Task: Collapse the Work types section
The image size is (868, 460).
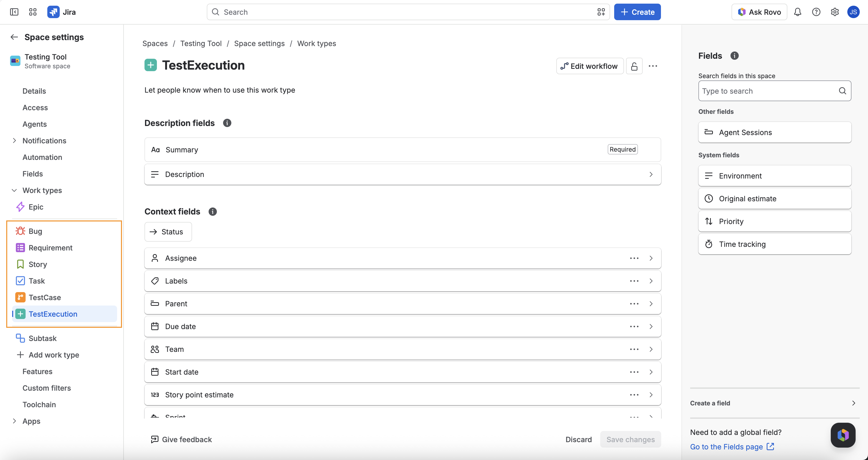Action: click(x=14, y=190)
